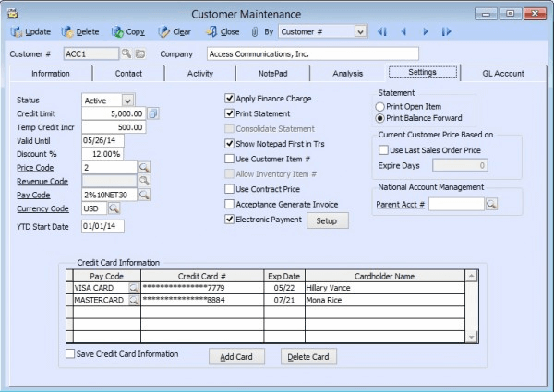Image resolution: width=554 pixels, height=392 pixels.
Task: Click the Update toolbar icon
Action: point(16,32)
